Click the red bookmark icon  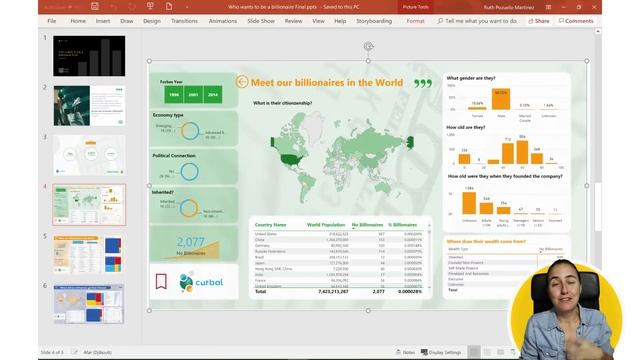pos(161,281)
